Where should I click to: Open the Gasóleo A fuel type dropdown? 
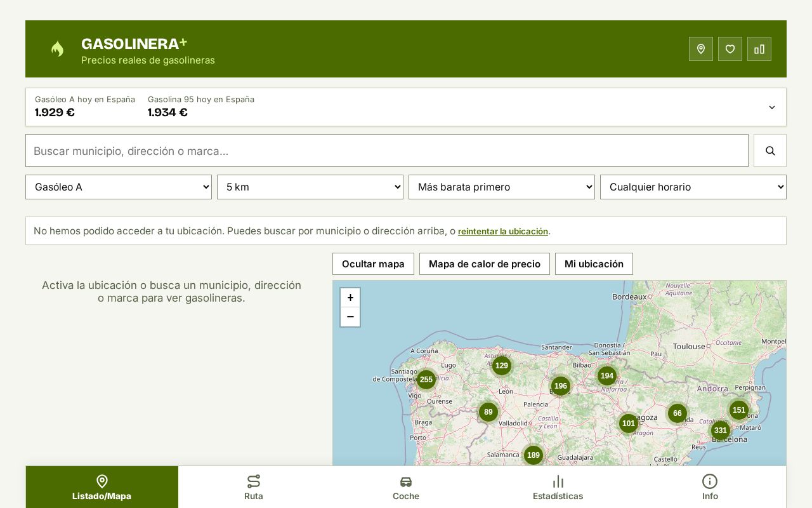tap(119, 187)
